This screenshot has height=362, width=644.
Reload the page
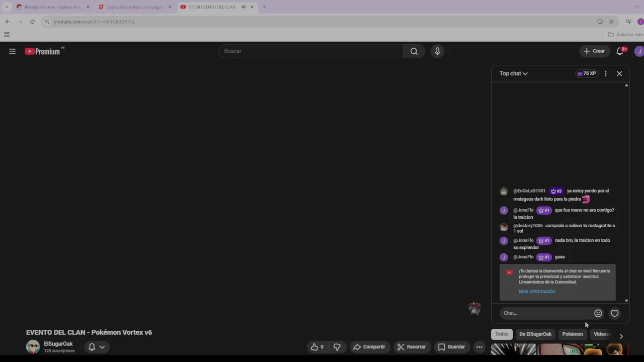pos(32,22)
